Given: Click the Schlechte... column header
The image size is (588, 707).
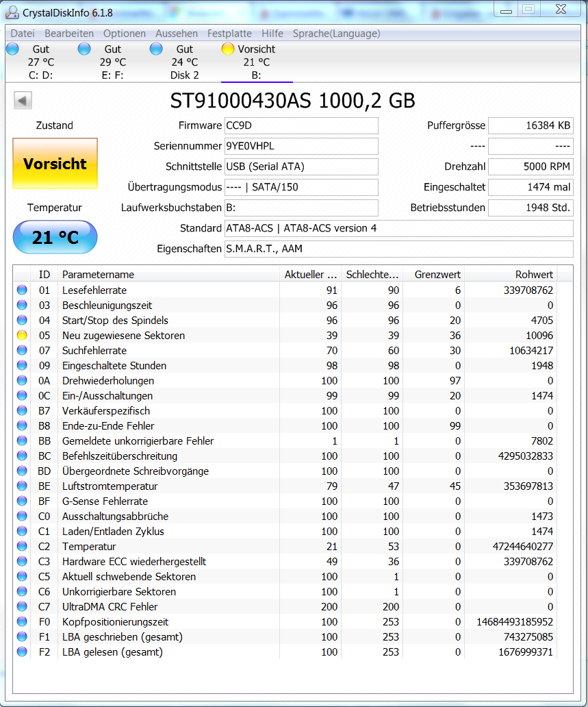Looking at the screenshot, I should (x=372, y=274).
